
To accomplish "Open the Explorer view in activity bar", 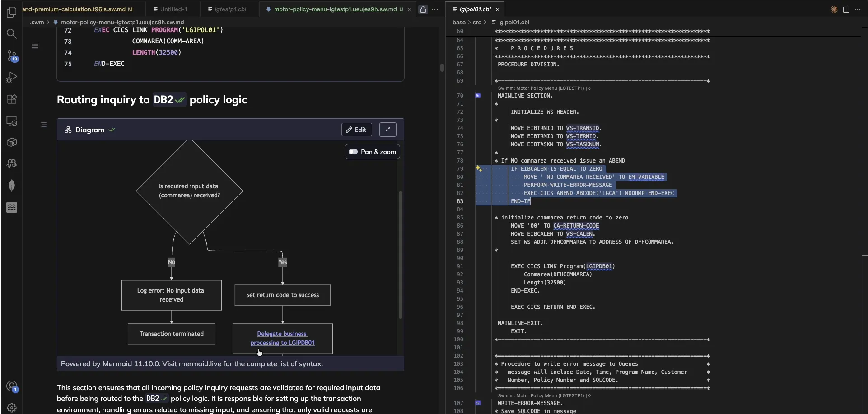I will coord(12,12).
